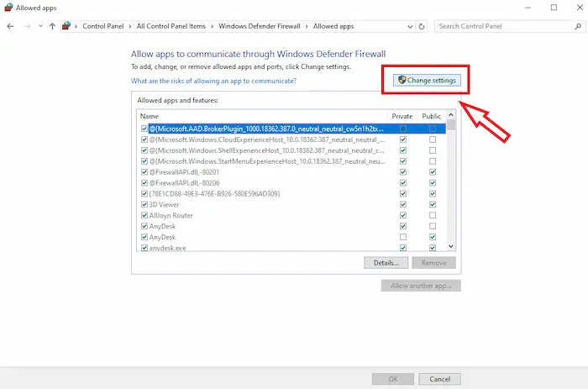Toggle the BrokerPlugin row's name checkbox

(144, 129)
